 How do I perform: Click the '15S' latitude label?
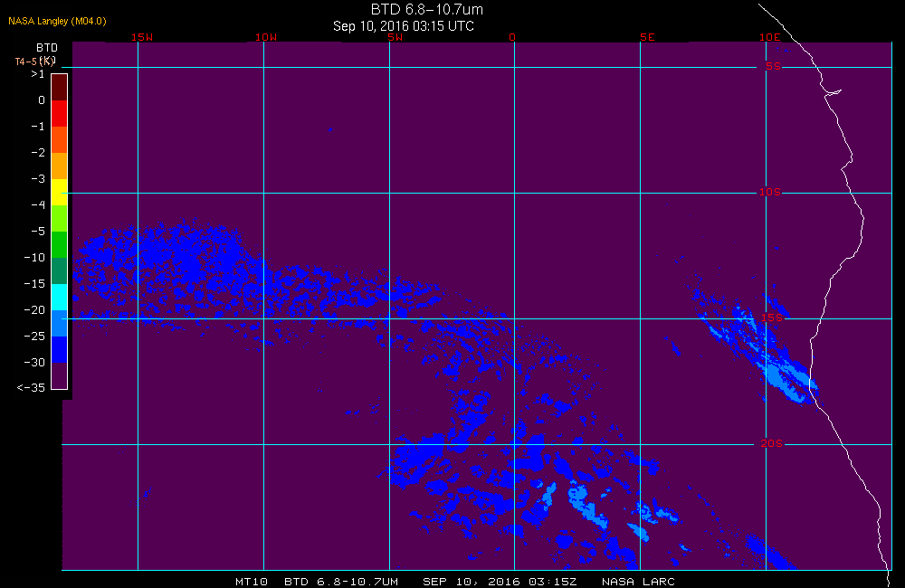tap(772, 318)
